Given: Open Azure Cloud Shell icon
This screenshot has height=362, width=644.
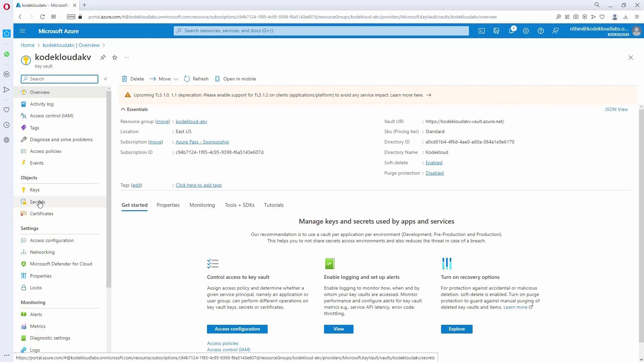Looking at the screenshot, I should [x=482, y=31].
